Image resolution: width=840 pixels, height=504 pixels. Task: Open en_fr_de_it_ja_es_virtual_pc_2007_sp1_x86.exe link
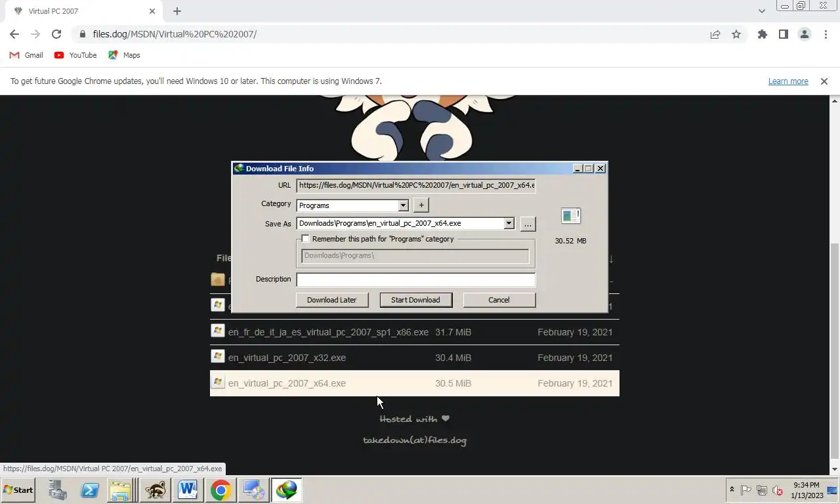328,332
